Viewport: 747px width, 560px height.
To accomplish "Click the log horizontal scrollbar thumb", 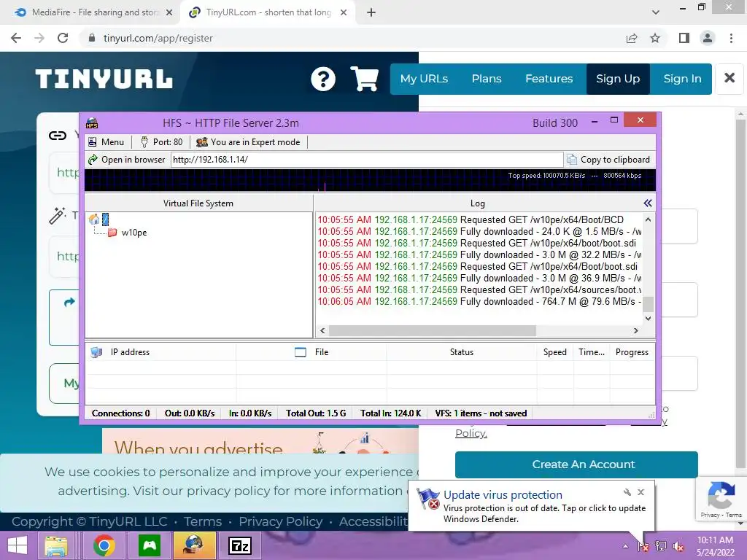I will [x=432, y=330].
